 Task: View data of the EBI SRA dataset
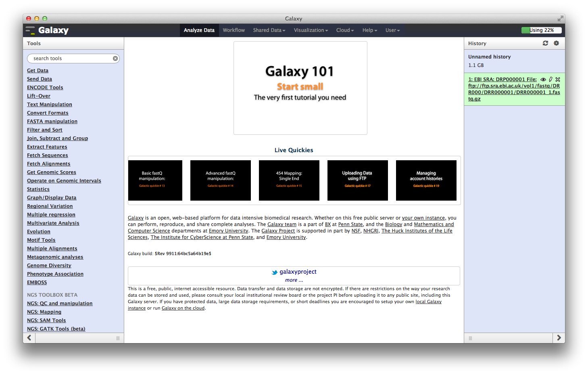[543, 80]
